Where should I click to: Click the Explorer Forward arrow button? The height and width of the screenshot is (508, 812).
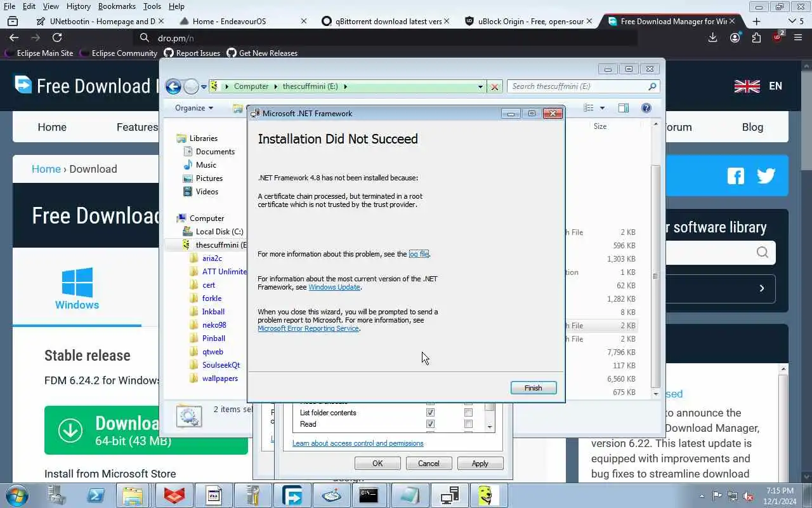pyautogui.click(x=191, y=87)
